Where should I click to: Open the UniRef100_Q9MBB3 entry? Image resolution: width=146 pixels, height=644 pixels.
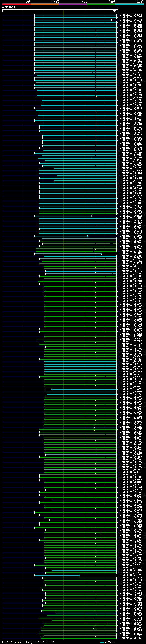[131, 50]
